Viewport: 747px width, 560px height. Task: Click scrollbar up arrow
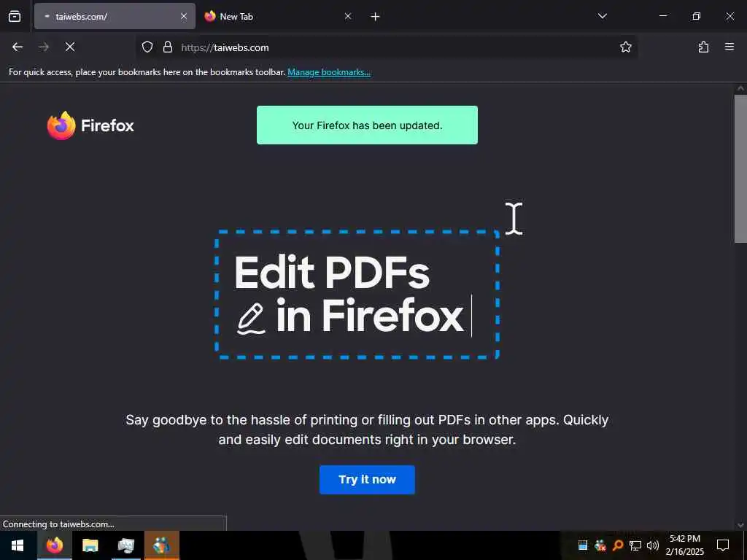coord(740,88)
